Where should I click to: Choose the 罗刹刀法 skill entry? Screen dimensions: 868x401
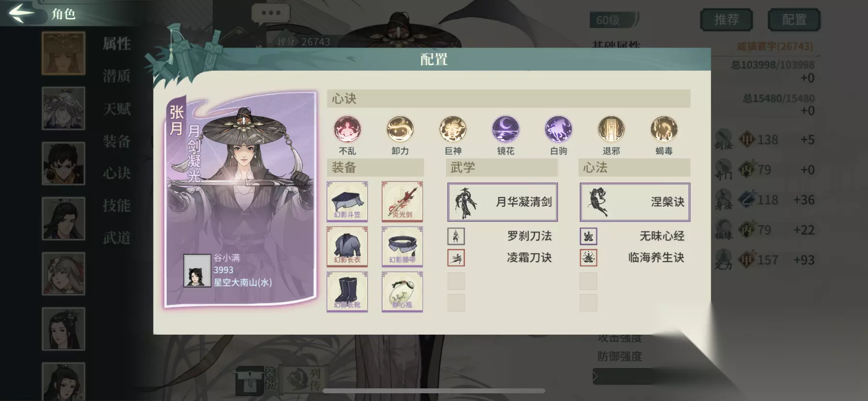pyautogui.click(x=502, y=236)
